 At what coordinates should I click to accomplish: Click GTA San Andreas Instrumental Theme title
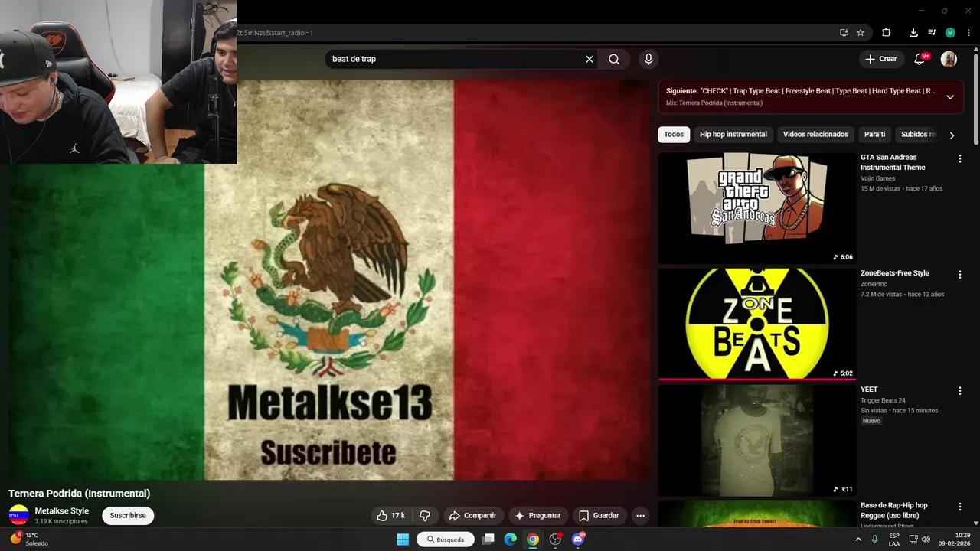click(x=893, y=162)
